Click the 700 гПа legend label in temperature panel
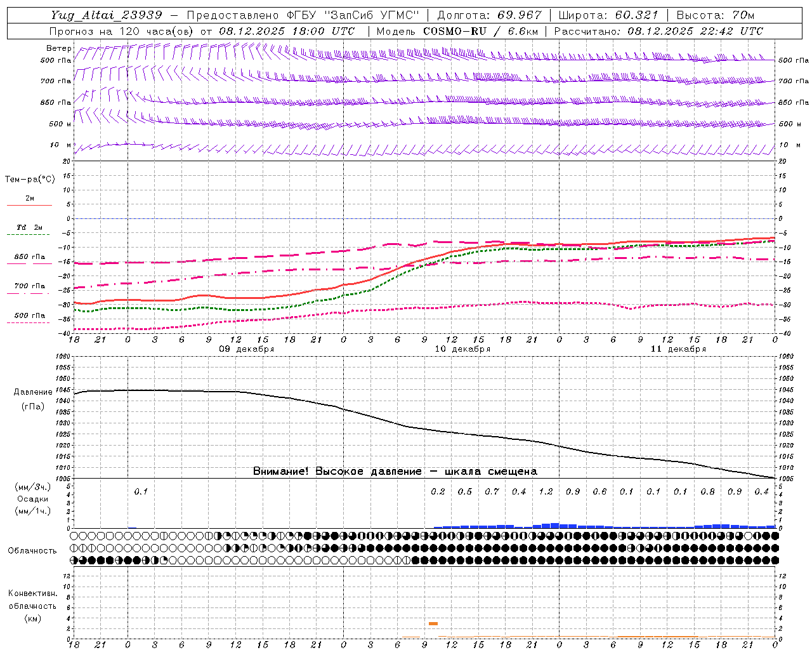The height and width of the screenshot is (650, 812). point(29,286)
